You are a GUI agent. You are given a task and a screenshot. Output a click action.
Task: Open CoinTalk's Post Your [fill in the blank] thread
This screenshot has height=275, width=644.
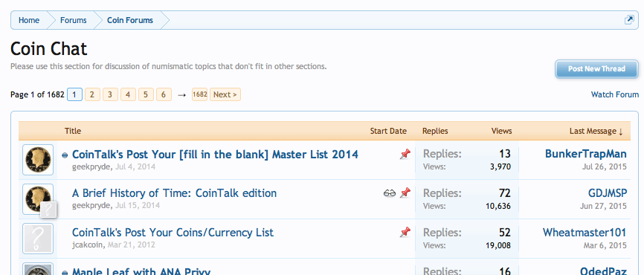[x=215, y=155]
